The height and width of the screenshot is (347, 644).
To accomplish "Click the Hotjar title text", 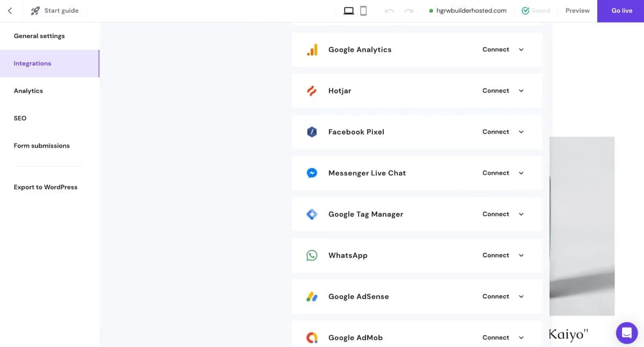I will pos(340,91).
